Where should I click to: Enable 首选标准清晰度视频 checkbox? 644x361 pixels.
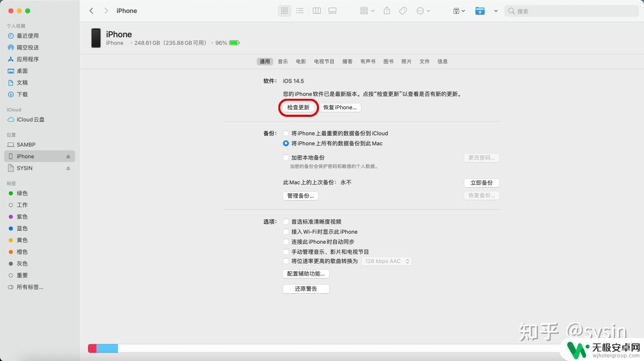click(286, 222)
